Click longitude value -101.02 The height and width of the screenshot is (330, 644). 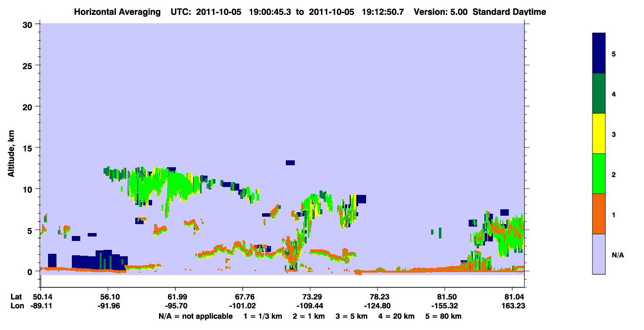[x=242, y=306]
